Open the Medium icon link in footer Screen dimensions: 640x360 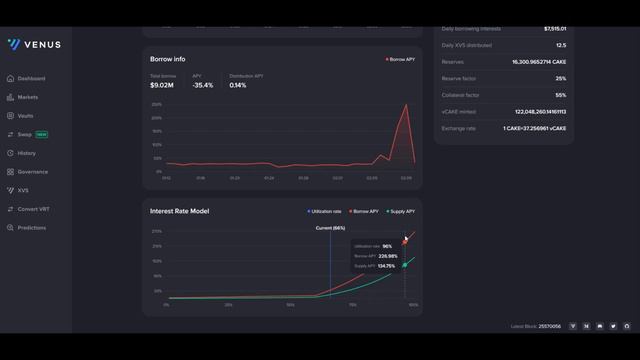click(x=587, y=326)
